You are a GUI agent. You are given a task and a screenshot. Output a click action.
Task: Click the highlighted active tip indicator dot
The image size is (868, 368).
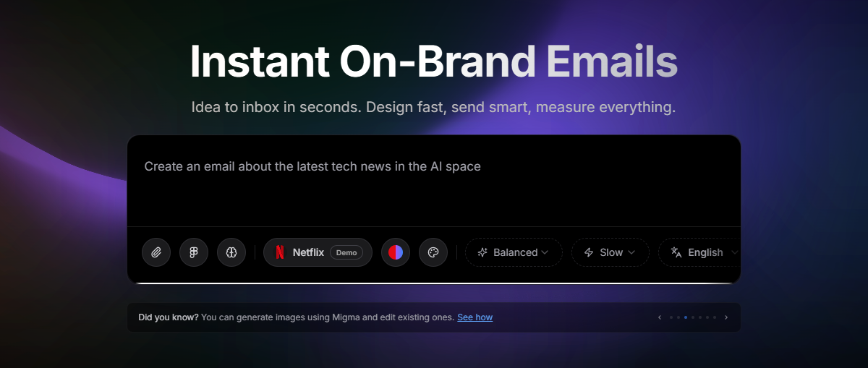pos(686,317)
